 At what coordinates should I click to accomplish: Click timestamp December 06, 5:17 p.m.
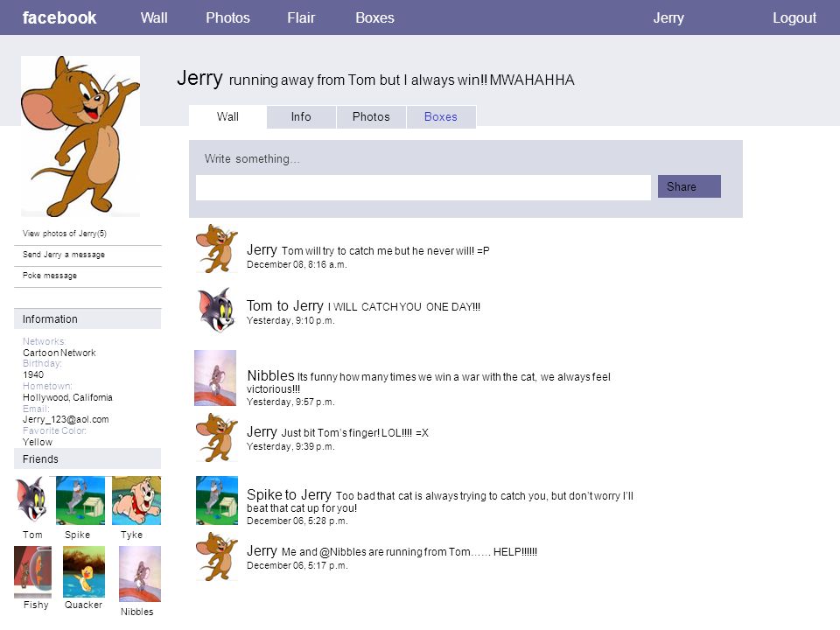pyautogui.click(x=297, y=566)
